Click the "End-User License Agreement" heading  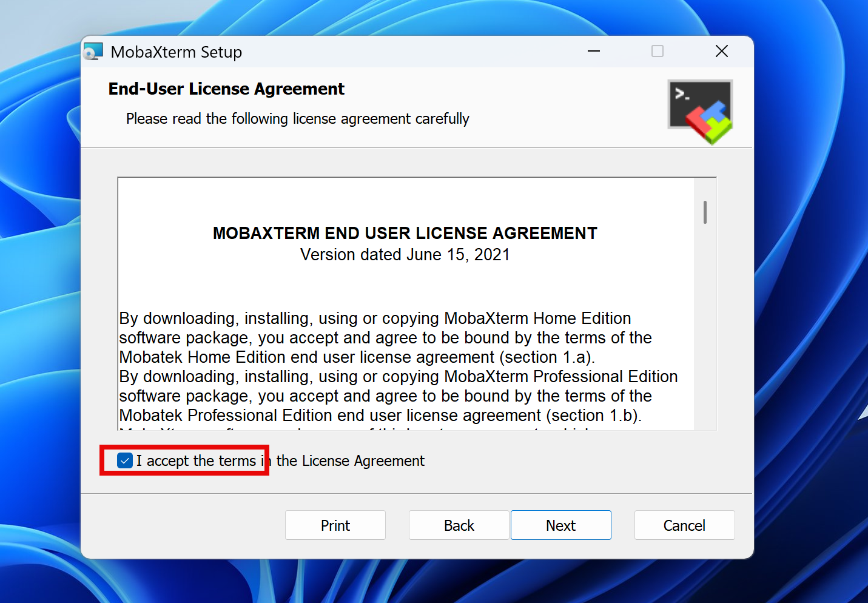(x=226, y=89)
